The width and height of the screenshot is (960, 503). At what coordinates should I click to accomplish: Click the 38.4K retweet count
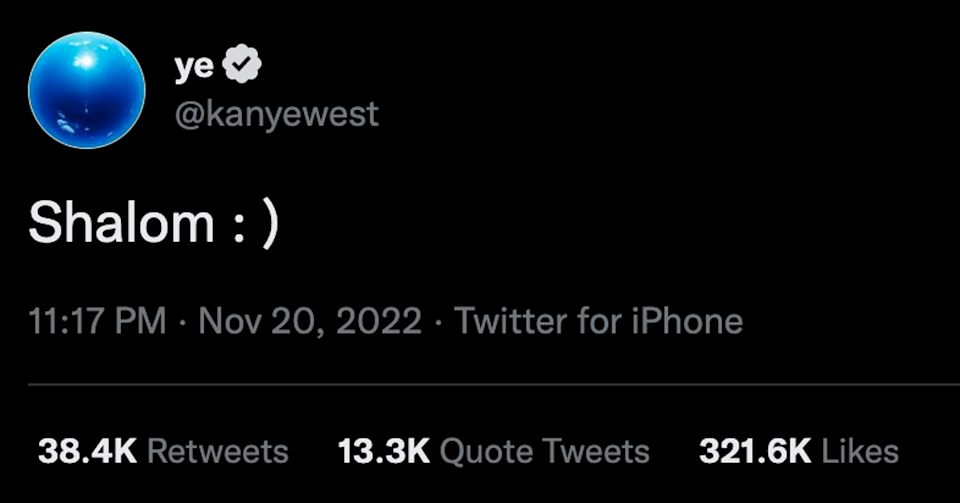tap(87, 451)
